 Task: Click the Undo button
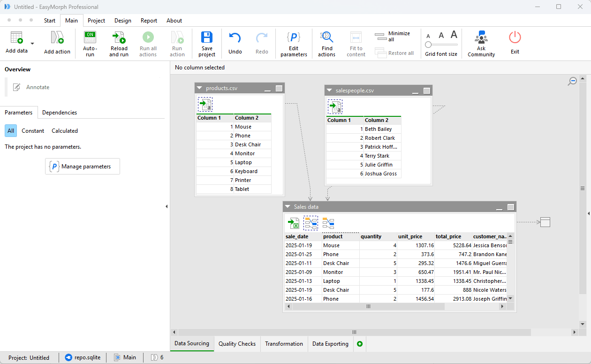(x=235, y=44)
